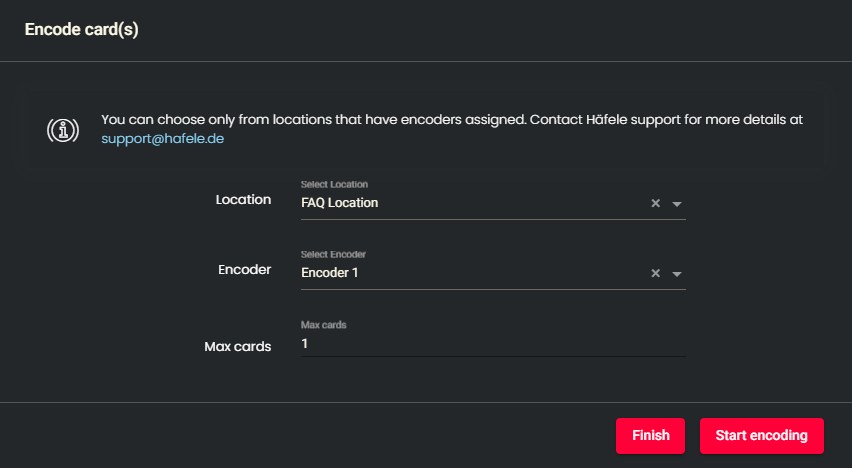
Task: Open the Encoder 1 combo box
Action: (470, 273)
